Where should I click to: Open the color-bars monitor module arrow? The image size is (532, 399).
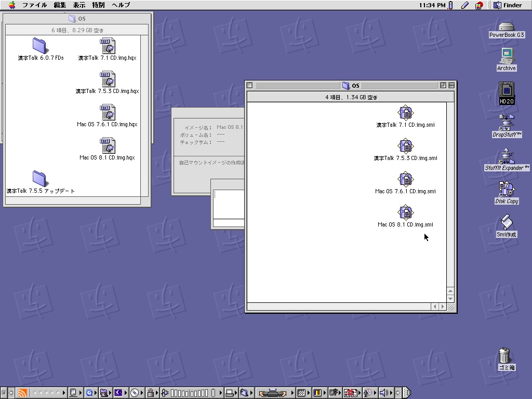point(324,393)
